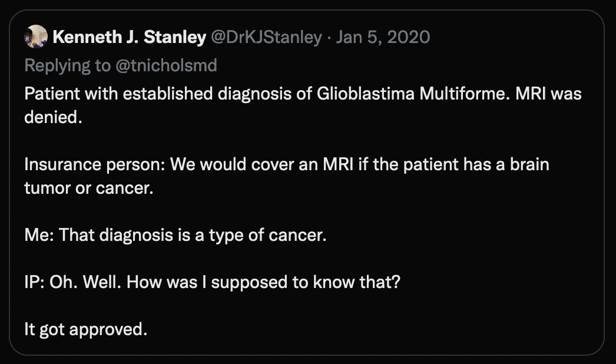Image resolution: width=616 pixels, height=364 pixels.
Task: Open the @tnicholsmd mention link
Action: pyautogui.click(x=165, y=65)
